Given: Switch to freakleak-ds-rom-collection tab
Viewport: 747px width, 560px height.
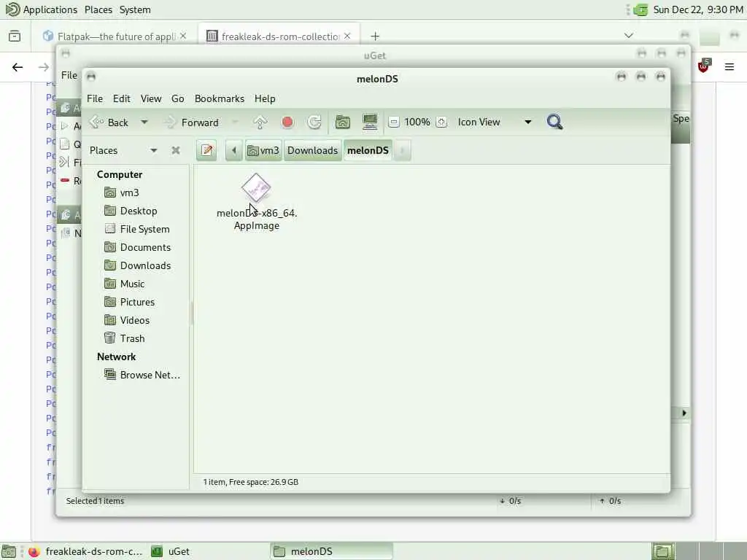Looking at the screenshot, I should coord(279,36).
